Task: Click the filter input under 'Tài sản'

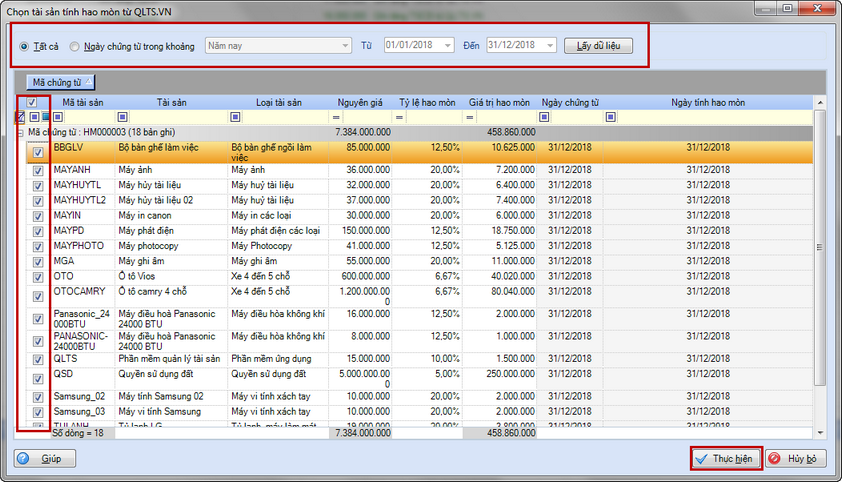Action: [x=178, y=117]
